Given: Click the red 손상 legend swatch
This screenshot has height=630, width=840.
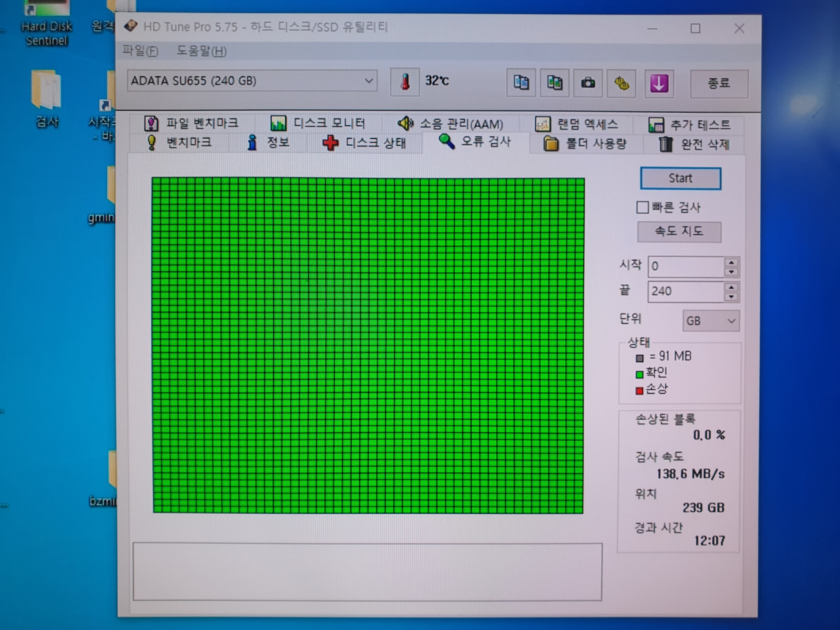Looking at the screenshot, I should point(640,391).
